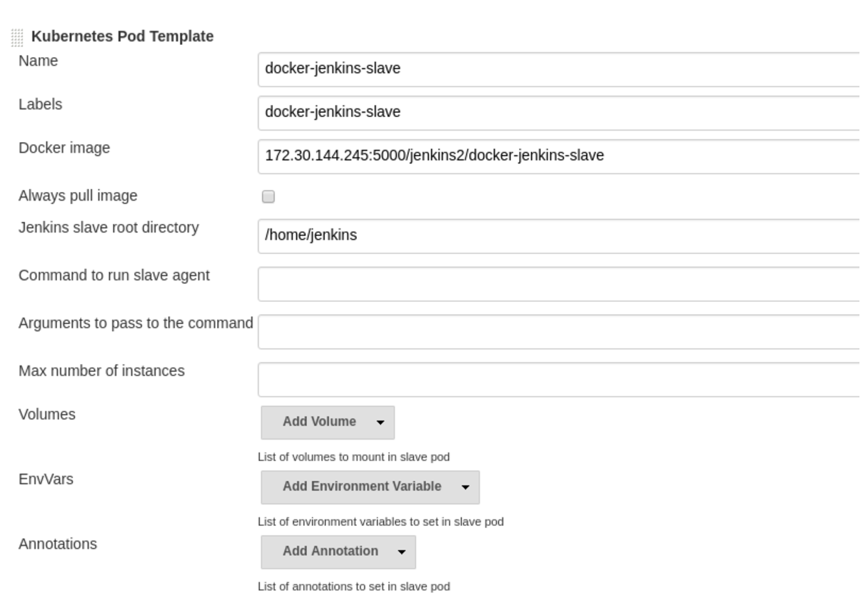Click the Annotations label text
This screenshot has height=608, width=868.
tap(58, 544)
